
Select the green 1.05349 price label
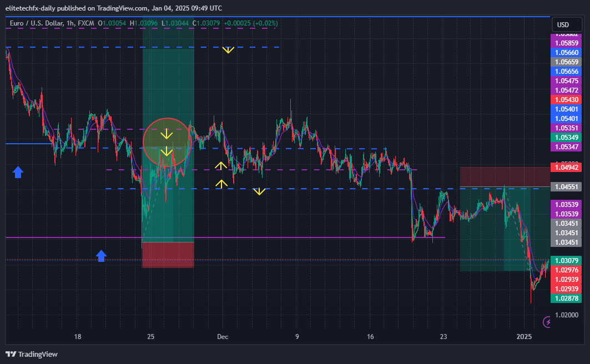(566, 137)
